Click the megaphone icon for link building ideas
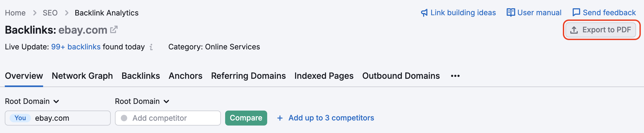 pos(424,13)
